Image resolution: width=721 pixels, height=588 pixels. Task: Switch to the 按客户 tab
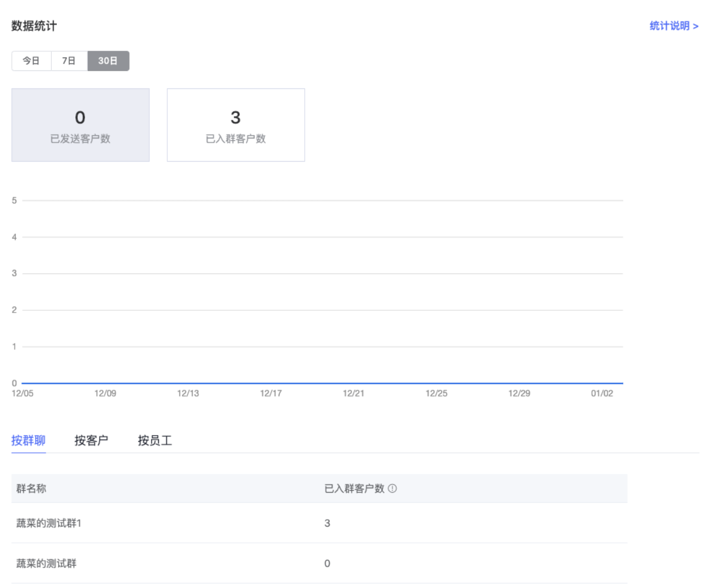click(x=91, y=440)
